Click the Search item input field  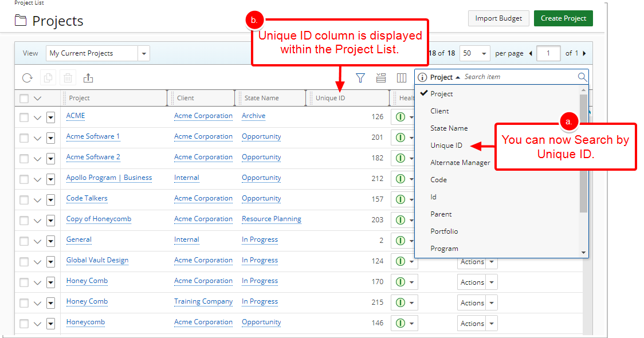point(520,77)
